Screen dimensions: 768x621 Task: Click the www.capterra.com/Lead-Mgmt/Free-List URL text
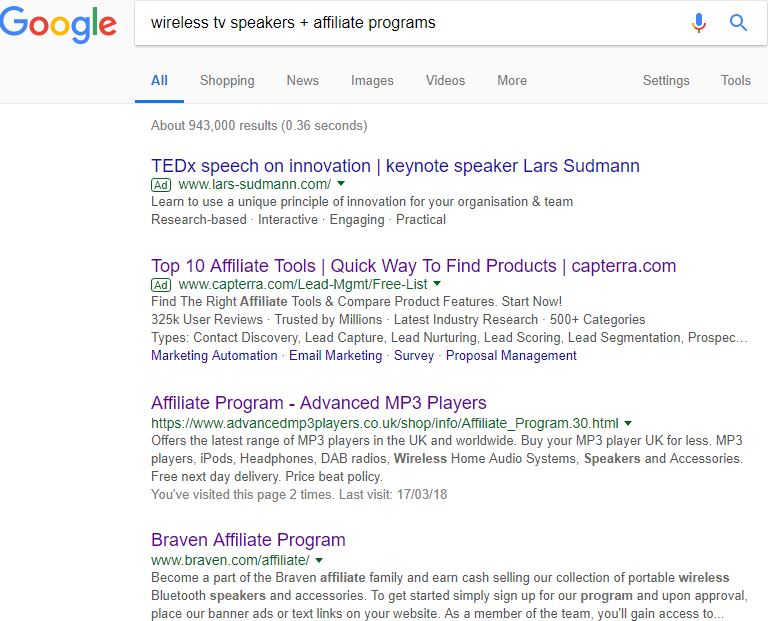coord(303,285)
